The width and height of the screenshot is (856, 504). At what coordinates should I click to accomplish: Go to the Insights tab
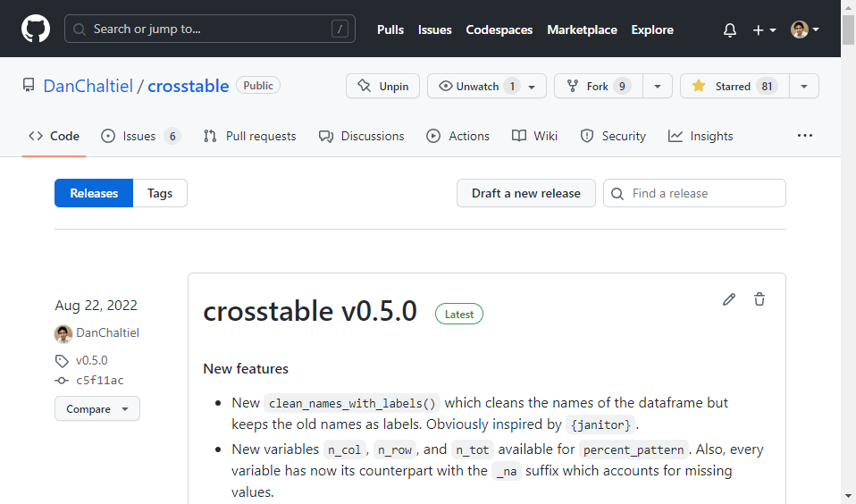701,136
